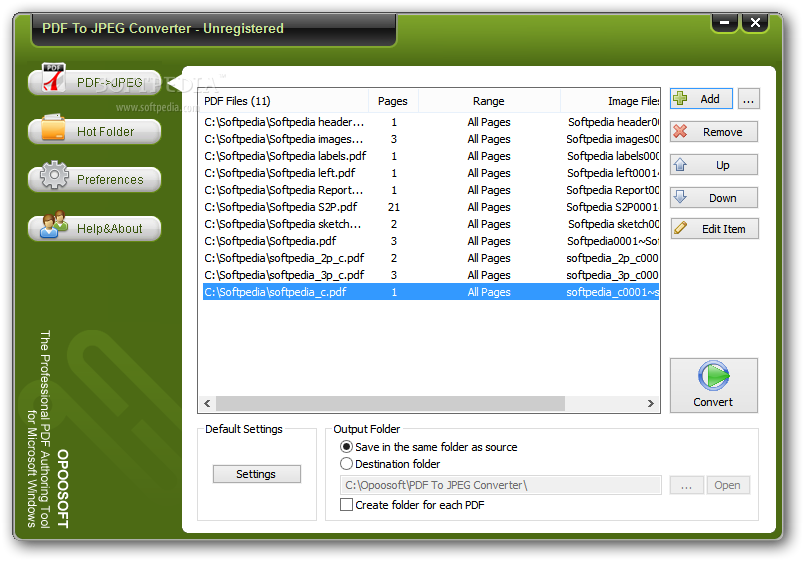This screenshot has width=804, height=561.
Task: Switch to the Hot Folder section
Action: (x=95, y=131)
